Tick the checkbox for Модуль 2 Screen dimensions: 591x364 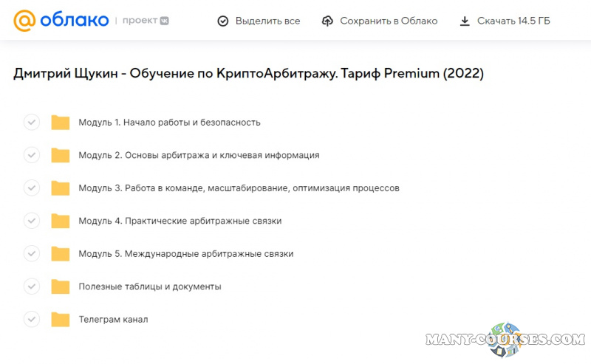coord(32,155)
